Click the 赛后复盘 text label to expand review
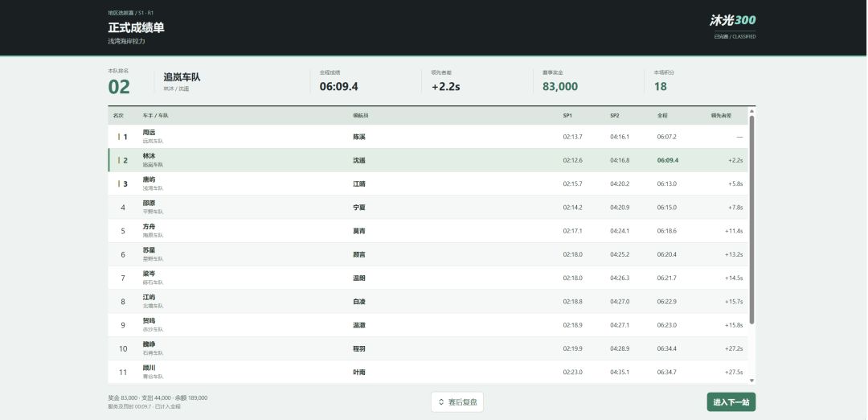This screenshot has height=420, width=868. 462,402
